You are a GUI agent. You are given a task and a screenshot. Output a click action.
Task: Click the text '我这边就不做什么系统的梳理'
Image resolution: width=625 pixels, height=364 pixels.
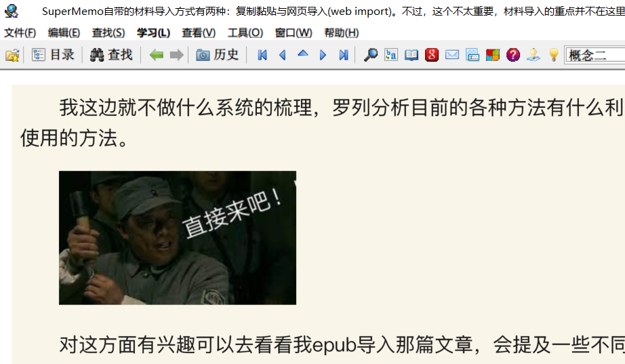point(185,108)
